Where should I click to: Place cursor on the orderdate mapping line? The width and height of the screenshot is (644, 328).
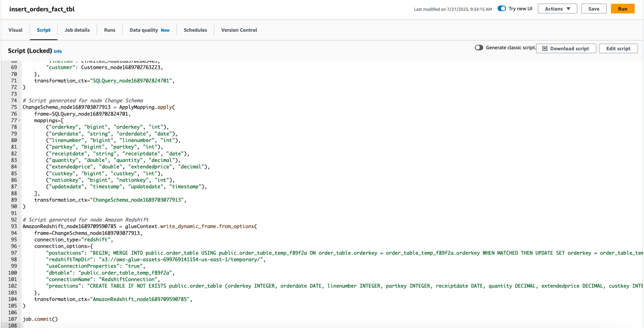point(112,134)
